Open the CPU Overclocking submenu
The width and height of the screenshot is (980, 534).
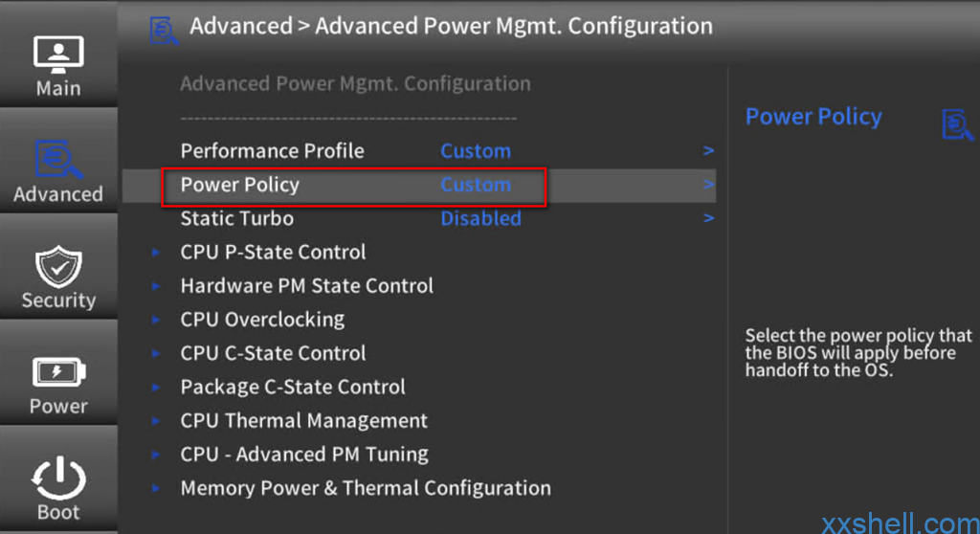pyautogui.click(x=262, y=320)
